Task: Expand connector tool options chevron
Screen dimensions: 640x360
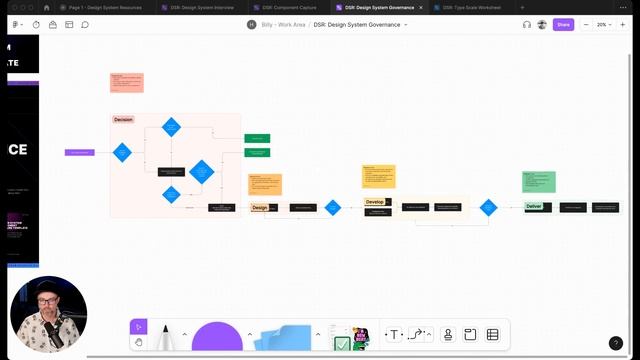Action: coord(429,334)
